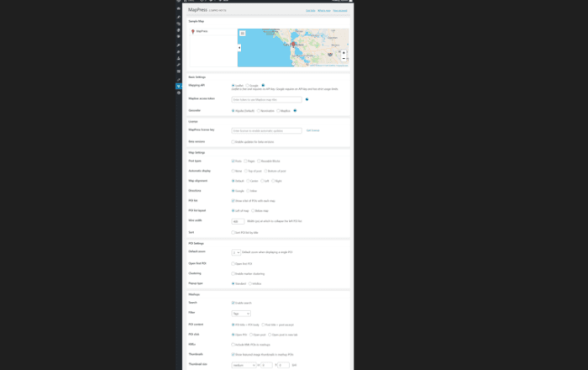Open the Tools sidebar icon

pyautogui.click(x=178, y=65)
